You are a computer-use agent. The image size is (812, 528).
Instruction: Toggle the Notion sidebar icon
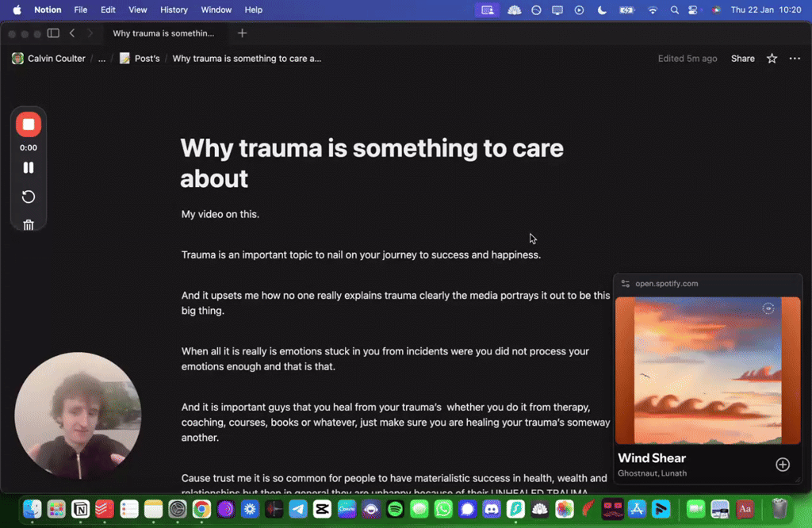53,33
